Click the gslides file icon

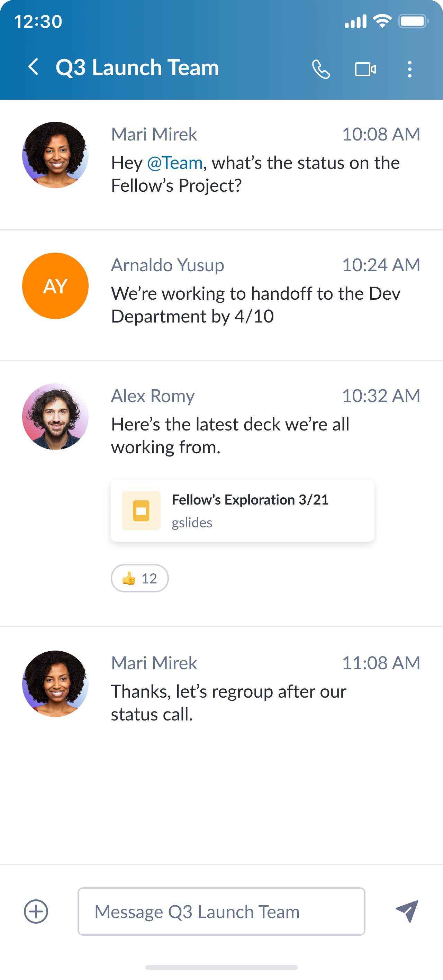(141, 510)
